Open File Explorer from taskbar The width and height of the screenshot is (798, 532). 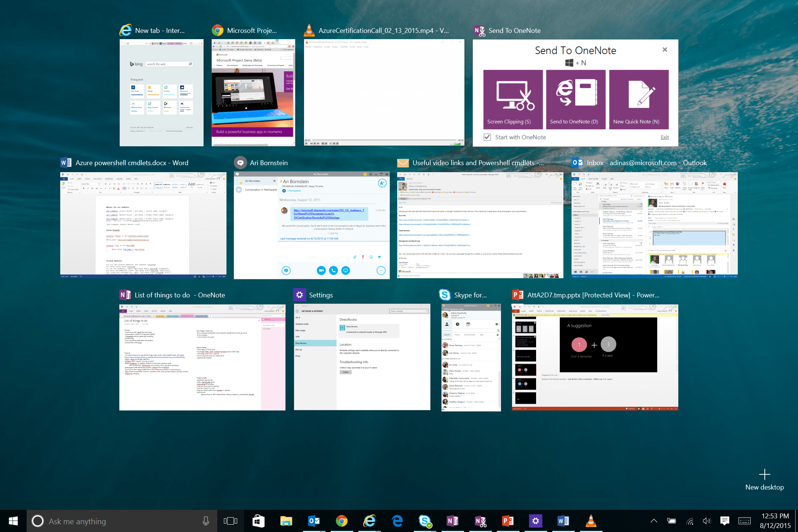tap(286, 521)
